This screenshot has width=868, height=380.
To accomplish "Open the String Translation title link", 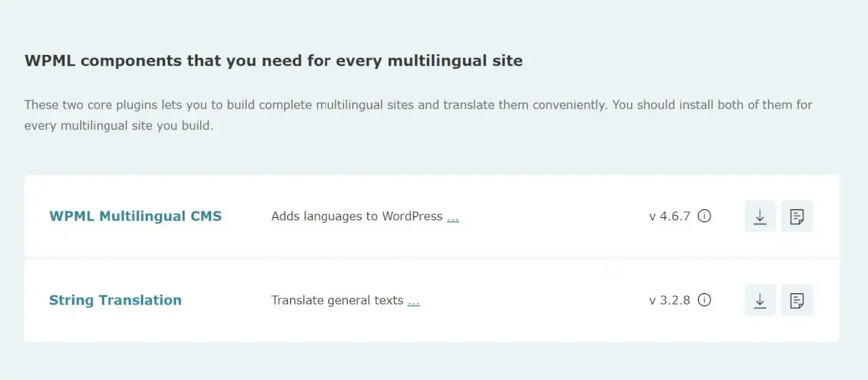I will click(115, 300).
